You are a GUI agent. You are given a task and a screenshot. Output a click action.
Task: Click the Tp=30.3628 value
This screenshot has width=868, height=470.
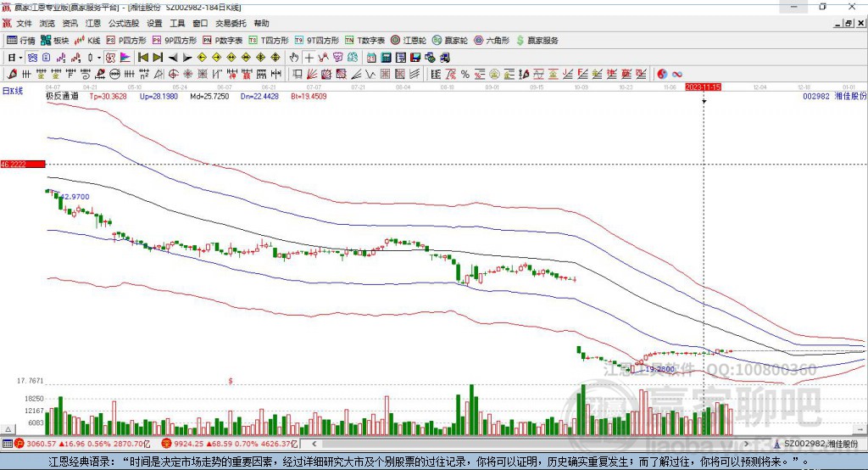pos(108,96)
